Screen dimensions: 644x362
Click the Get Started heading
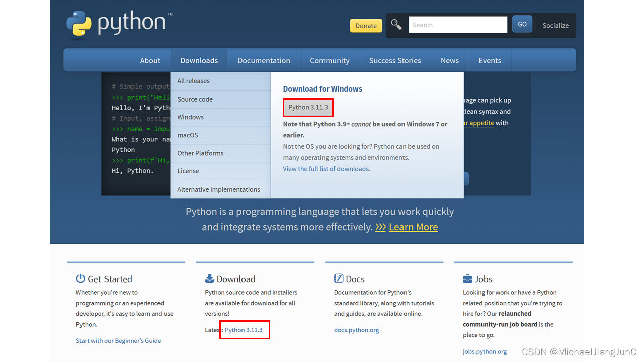coord(110,279)
